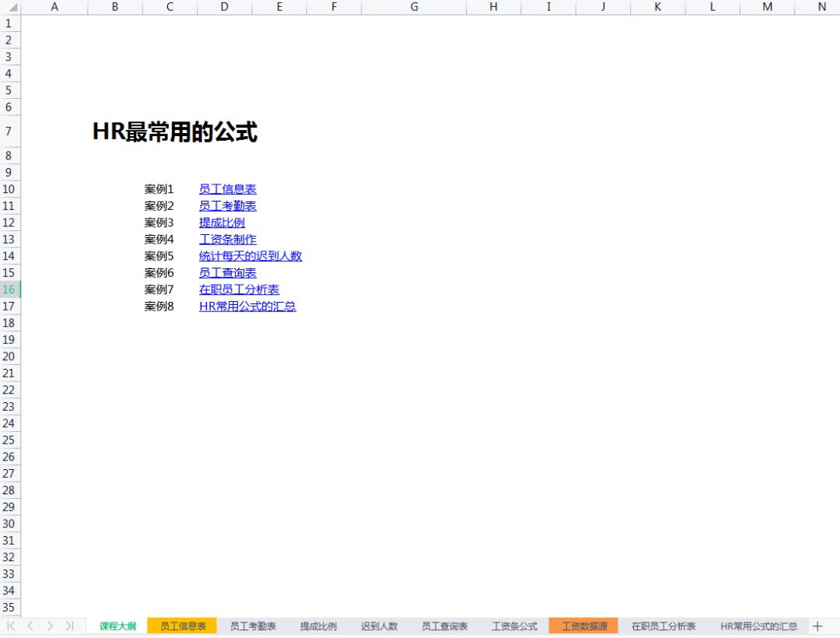Click the 统计每天的迟到人数 hyperlink
Image resolution: width=840 pixels, height=638 pixels.
(251, 256)
